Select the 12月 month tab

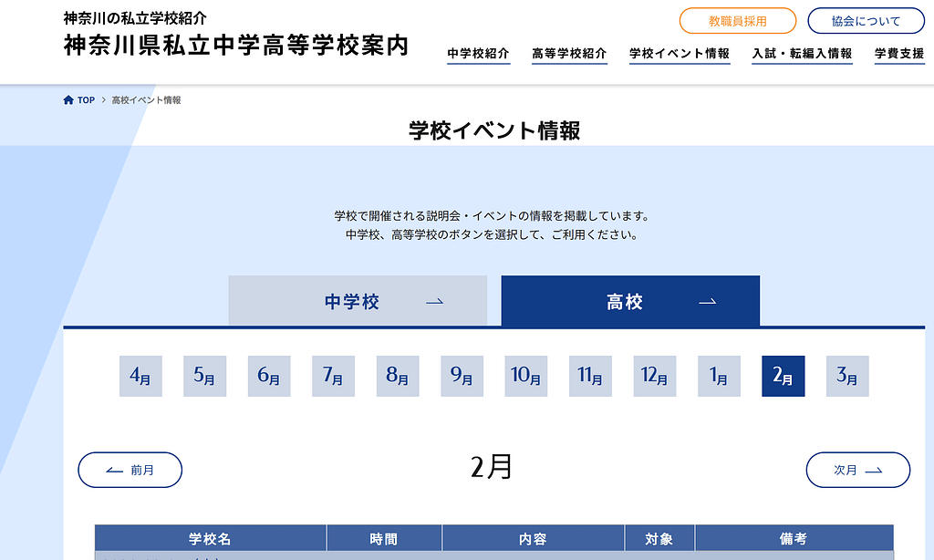pos(655,376)
